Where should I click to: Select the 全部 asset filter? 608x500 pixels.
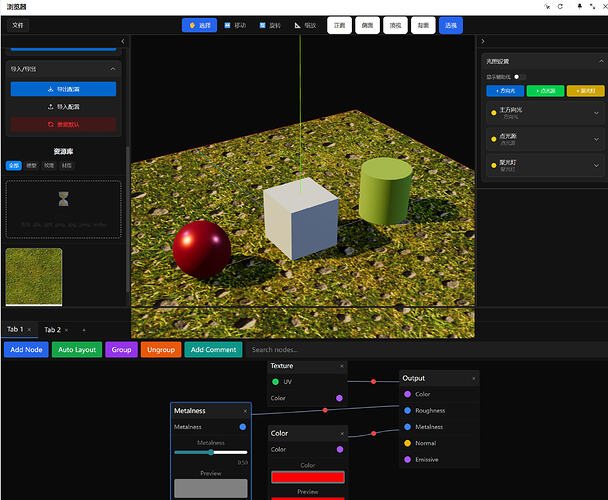(x=14, y=166)
